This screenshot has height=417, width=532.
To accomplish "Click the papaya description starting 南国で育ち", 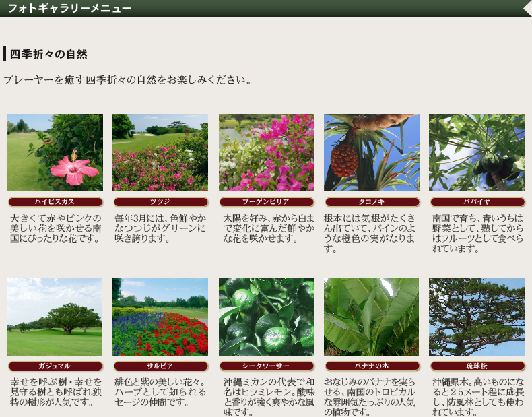I will tap(477, 233).
